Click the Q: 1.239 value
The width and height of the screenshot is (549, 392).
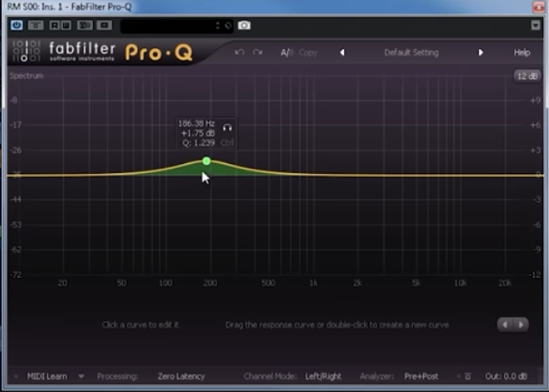point(198,143)
